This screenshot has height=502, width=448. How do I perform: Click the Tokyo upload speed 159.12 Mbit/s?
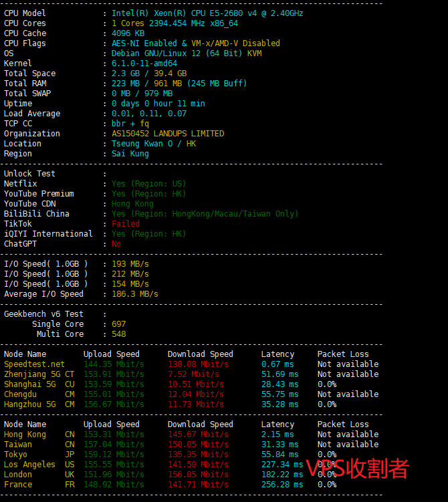point(114,455)
